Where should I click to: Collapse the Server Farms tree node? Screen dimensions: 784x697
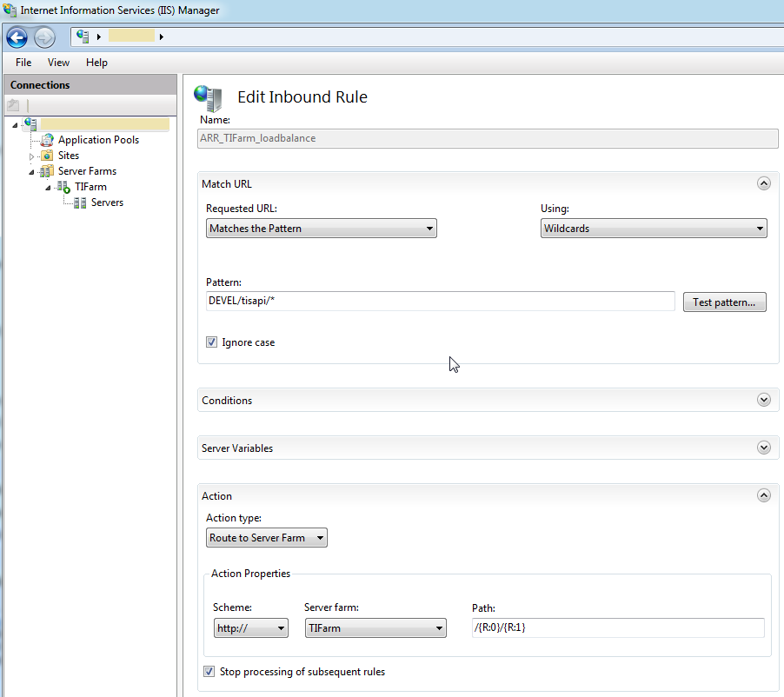coord(31,172)
